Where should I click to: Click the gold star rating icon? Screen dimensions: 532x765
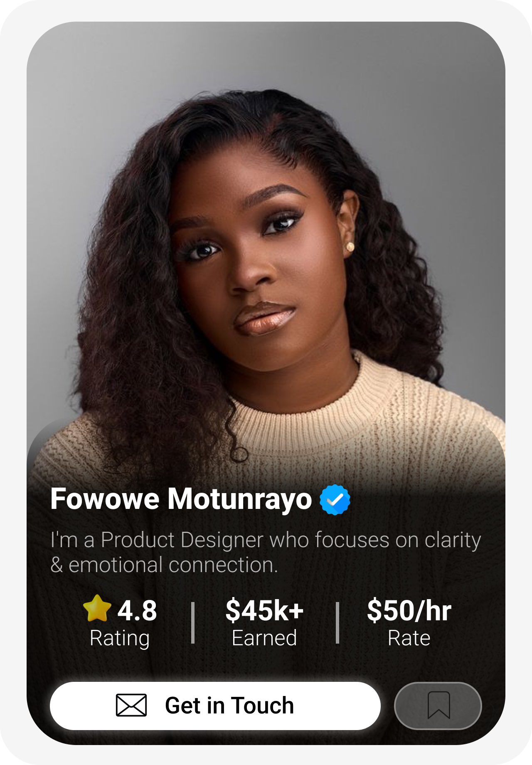pyautogui.click(x=97, y=608)
